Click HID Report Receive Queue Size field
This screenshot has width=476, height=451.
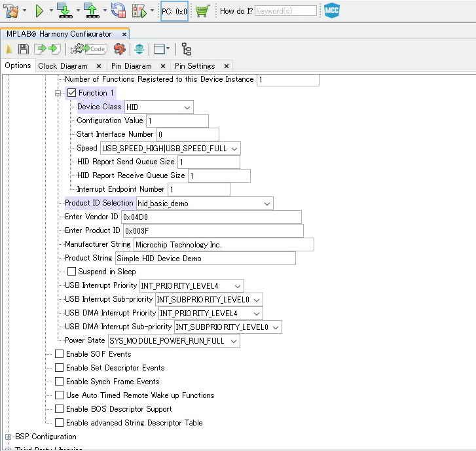tap(219, 175)
